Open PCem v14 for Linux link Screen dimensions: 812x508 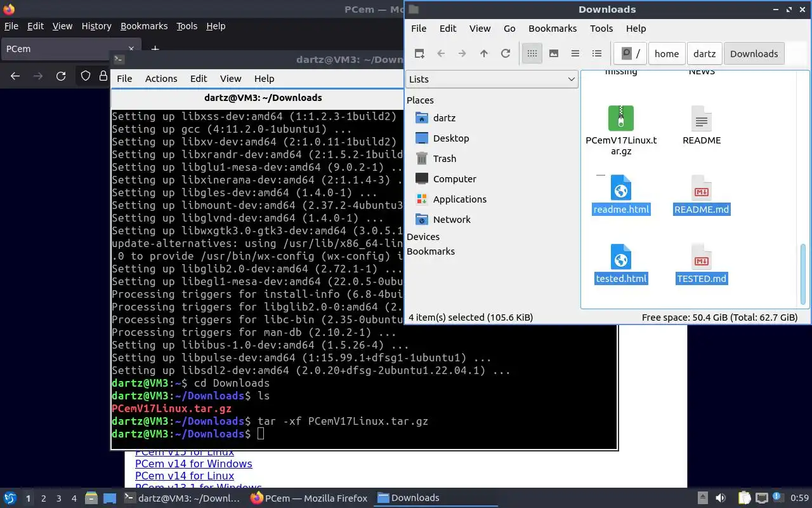click(185, 476)
